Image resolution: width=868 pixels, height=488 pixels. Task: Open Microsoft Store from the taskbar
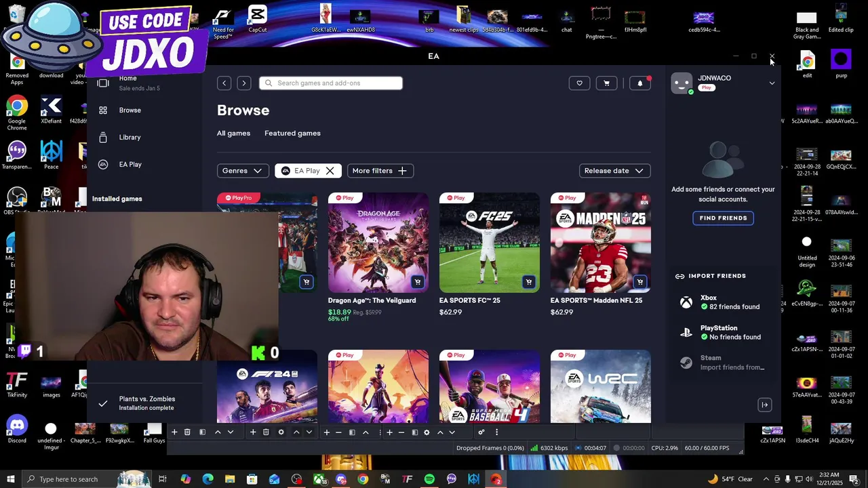pyautogui.click(x=252, y=479)
